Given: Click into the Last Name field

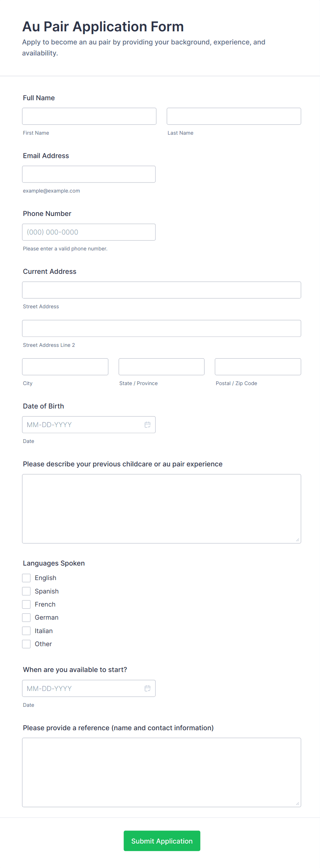Looking at the screenshot, I should coord(234,116).
